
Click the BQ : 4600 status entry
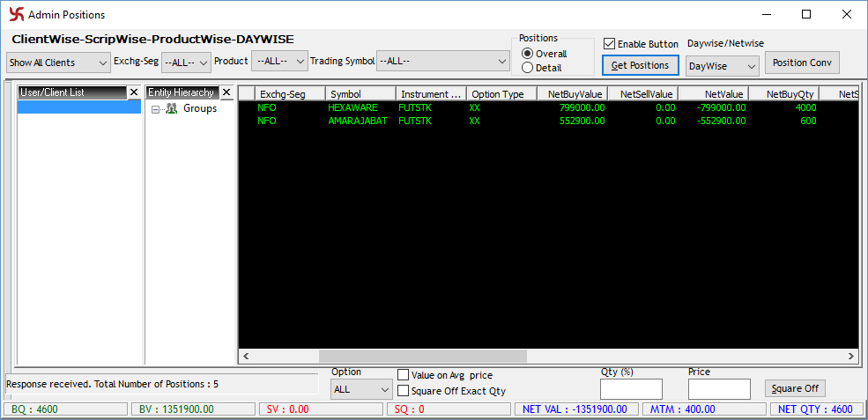(x=65, y=409)
